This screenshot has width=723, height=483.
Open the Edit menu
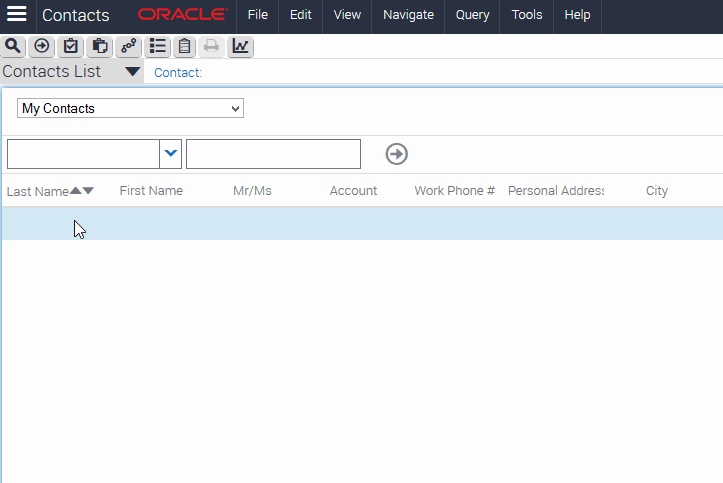tap(301, 15)
